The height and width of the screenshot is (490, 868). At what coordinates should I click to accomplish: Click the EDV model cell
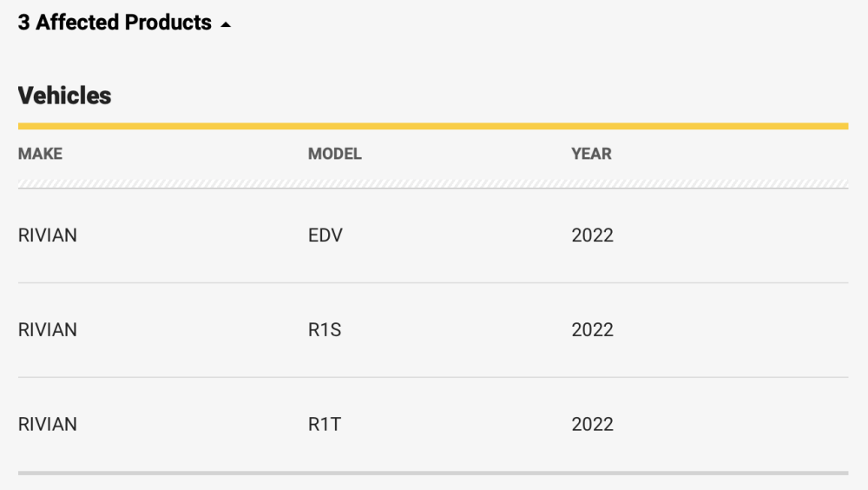tap(325, 235)
